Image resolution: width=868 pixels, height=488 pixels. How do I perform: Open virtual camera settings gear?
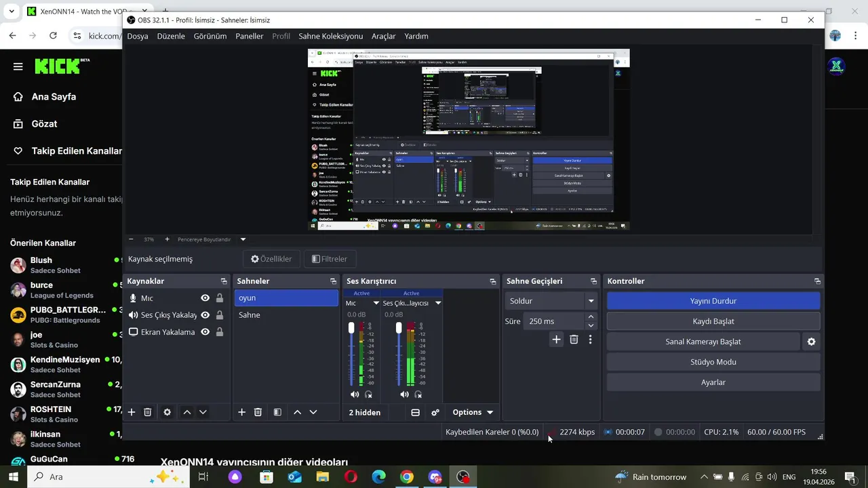pyautogui.click(x=811, y=342)
